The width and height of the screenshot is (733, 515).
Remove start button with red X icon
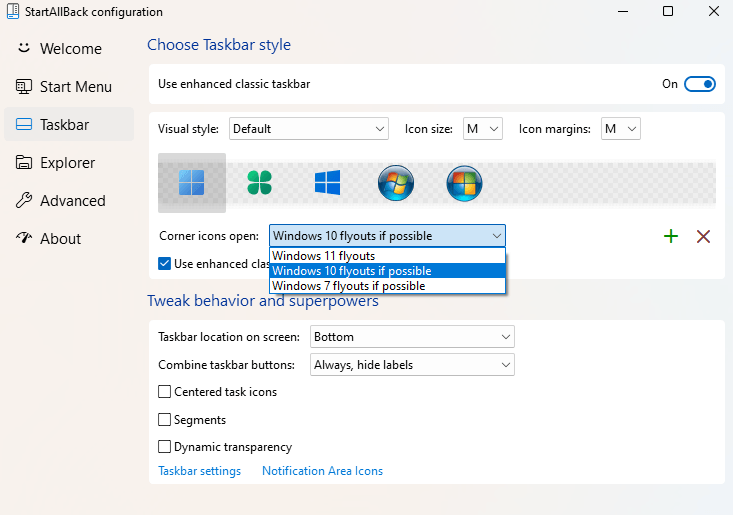pyautogui.click(x=704, y=236)
